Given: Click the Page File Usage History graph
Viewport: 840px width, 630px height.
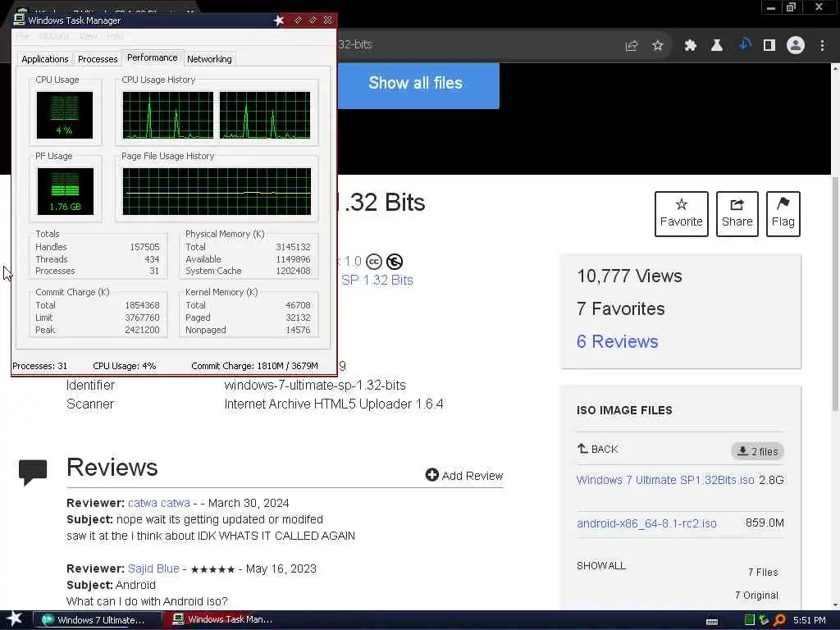Looking at the screenshot, I should 217,191.
